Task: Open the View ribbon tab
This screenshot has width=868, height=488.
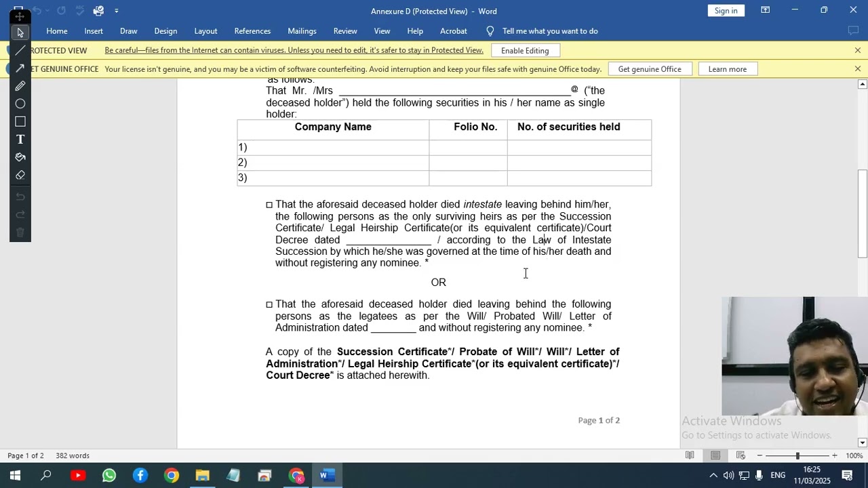Action: click(x=382, y=31)
